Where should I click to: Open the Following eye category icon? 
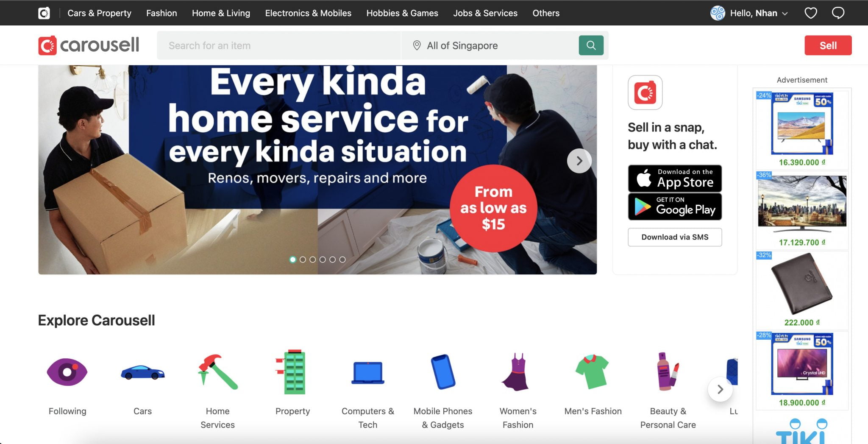point(67,372)
